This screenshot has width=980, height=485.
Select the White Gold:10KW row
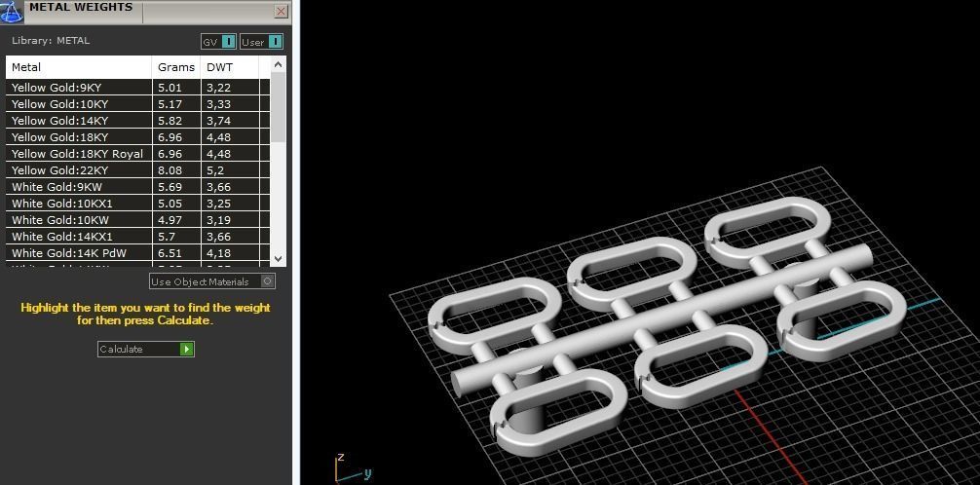pyautogui.click(x=137, y=219)
